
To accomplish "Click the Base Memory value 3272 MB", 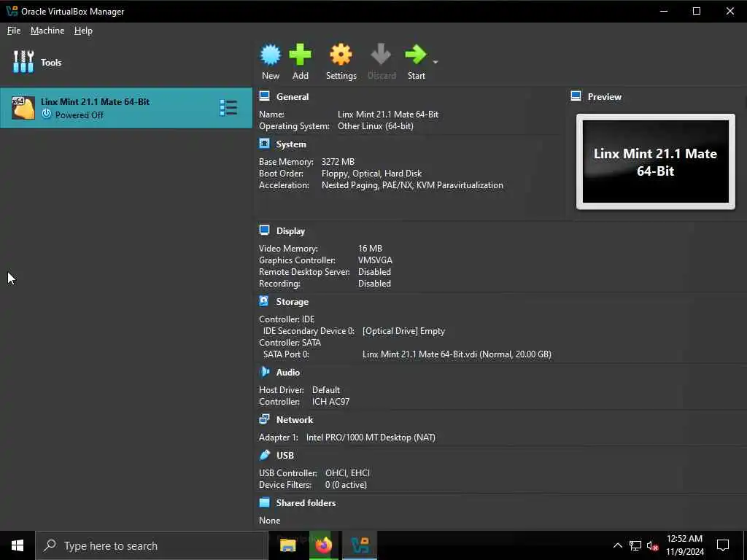I will [338, 162].
